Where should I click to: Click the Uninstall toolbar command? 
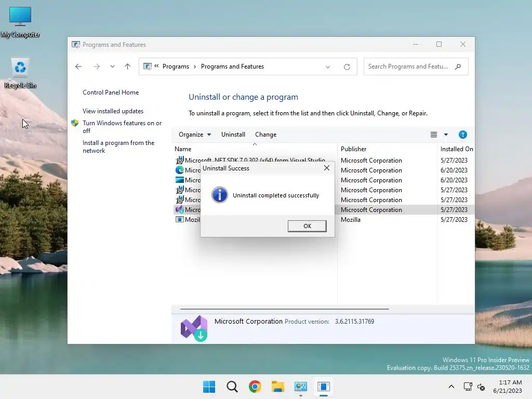233,135
